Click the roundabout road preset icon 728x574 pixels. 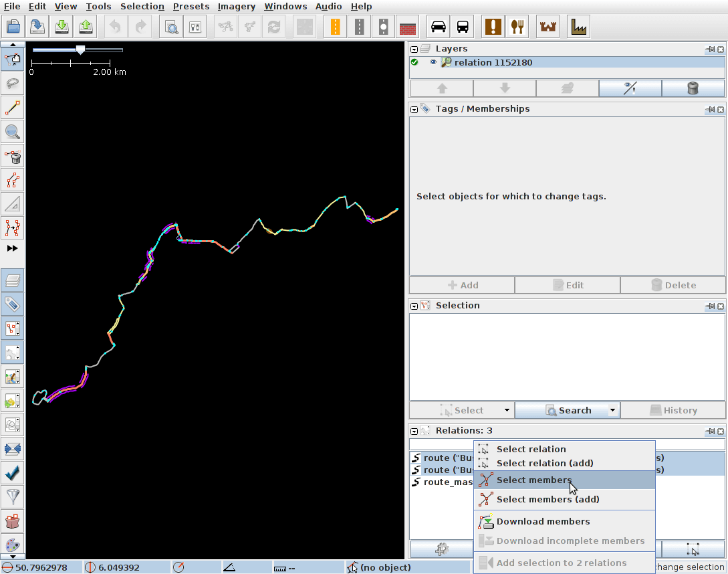tap(384, 27)
